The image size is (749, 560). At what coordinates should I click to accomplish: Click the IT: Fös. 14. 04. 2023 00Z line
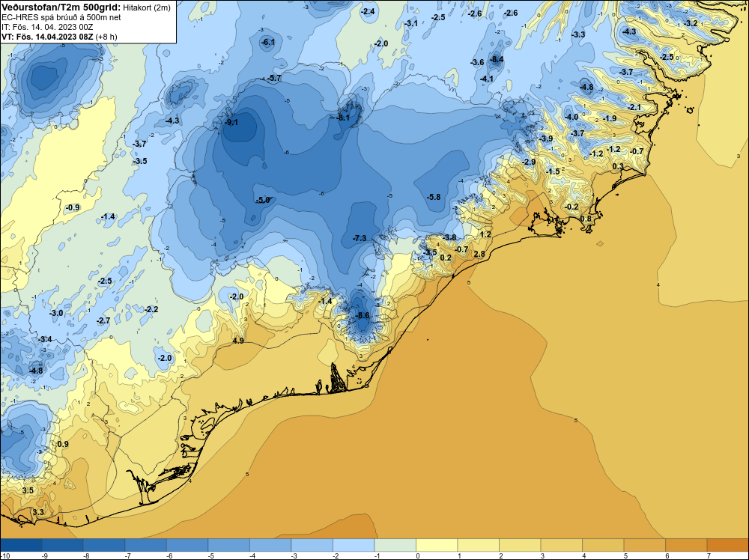point(47,27)
